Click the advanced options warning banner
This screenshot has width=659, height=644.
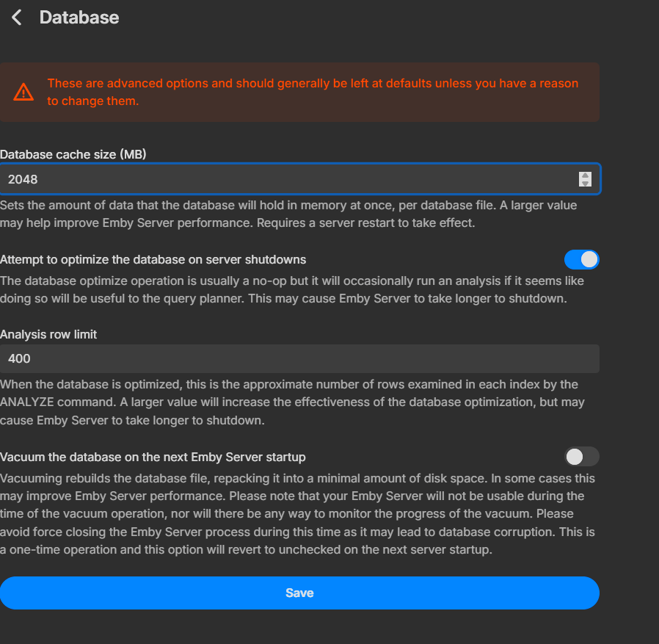click(x=299, y=92)
